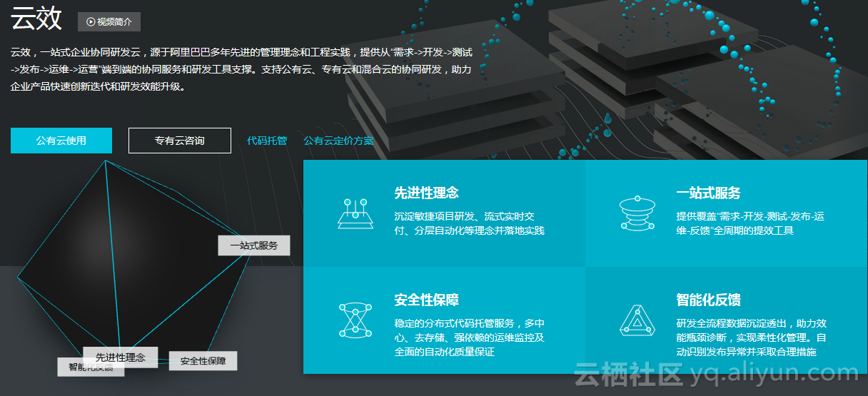Viewport: 868px width, 396px height.
Task: Select the 一站式服务 card heading
Action: click(x=708, y=193)
